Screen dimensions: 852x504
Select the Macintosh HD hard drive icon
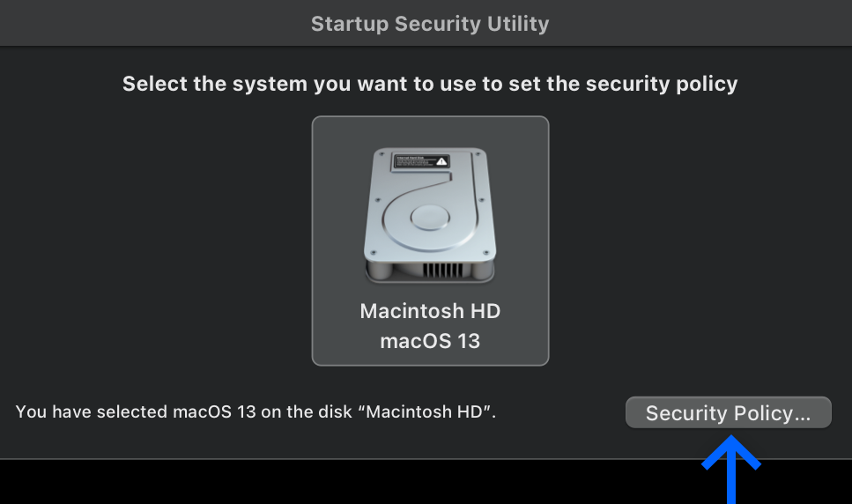430,216
